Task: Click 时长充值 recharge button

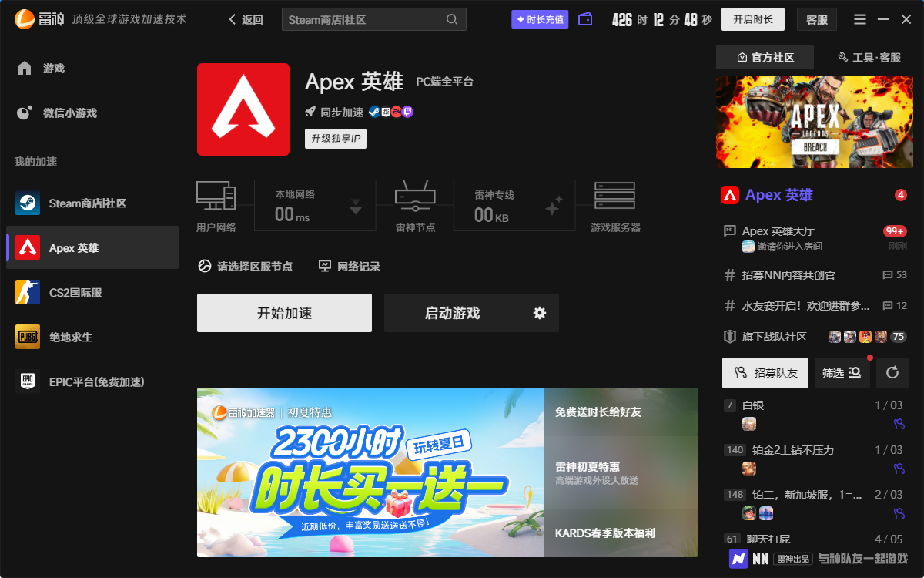Action: click(x=540, y=19)
